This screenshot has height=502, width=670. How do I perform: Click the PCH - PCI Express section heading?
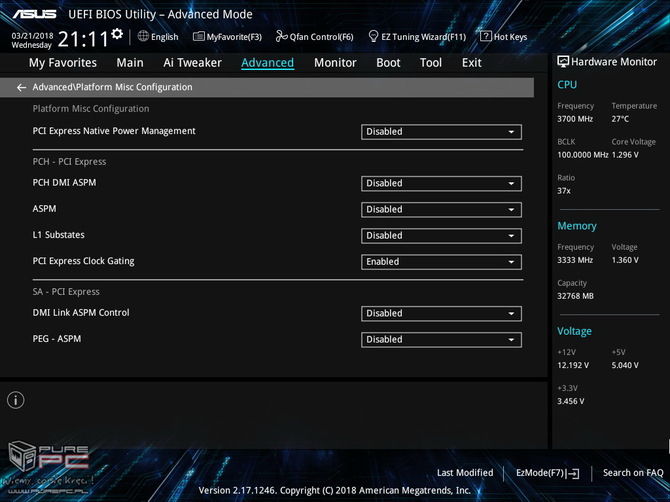click(69, 162)
